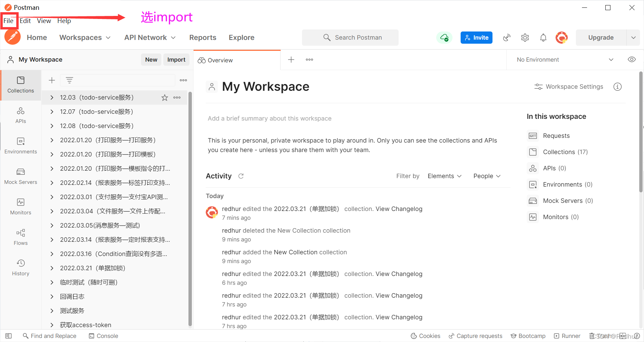Screen dimensions: 644x342
Task: Click the environment quick look eye icon
Action: (632, 60)
